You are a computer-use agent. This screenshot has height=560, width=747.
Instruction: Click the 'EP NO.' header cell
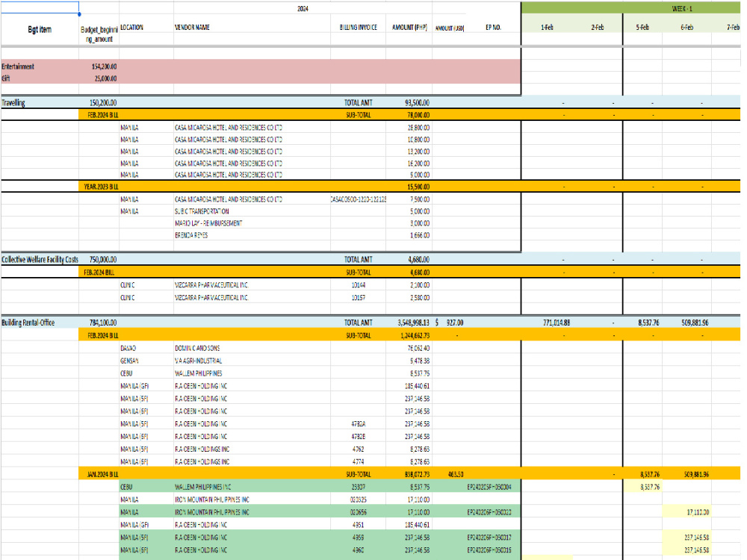pyautogui.click(x=494, y=28)
